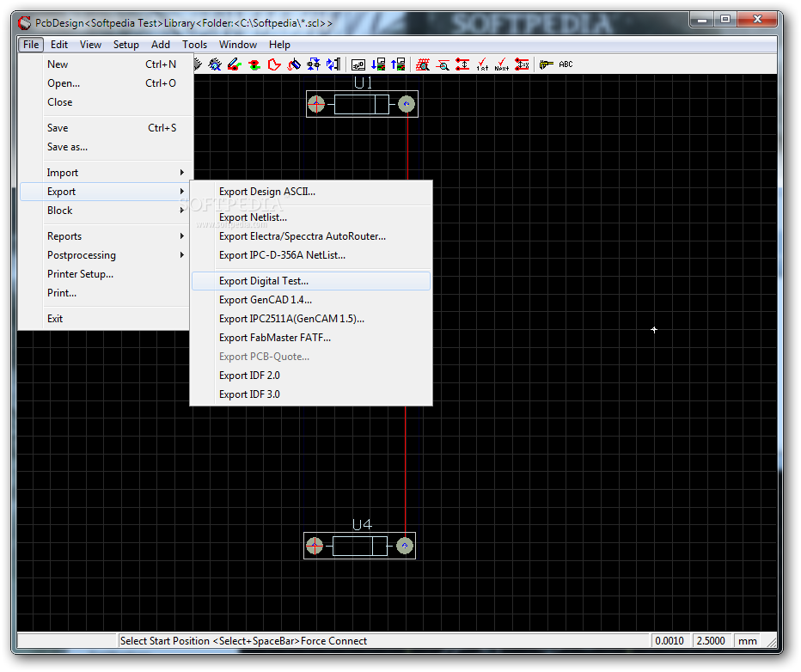
Task: Open the File menu
Action: click(31, 45)
